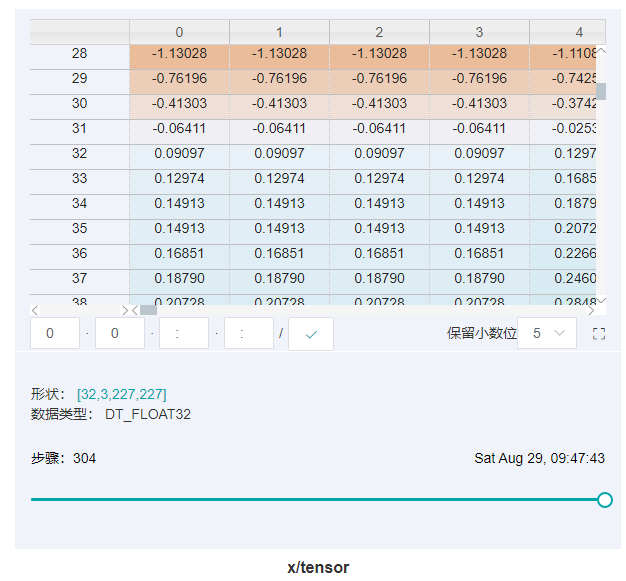Click the table scroll down arrow
The image size is (626, 581).
click(601, 300)
